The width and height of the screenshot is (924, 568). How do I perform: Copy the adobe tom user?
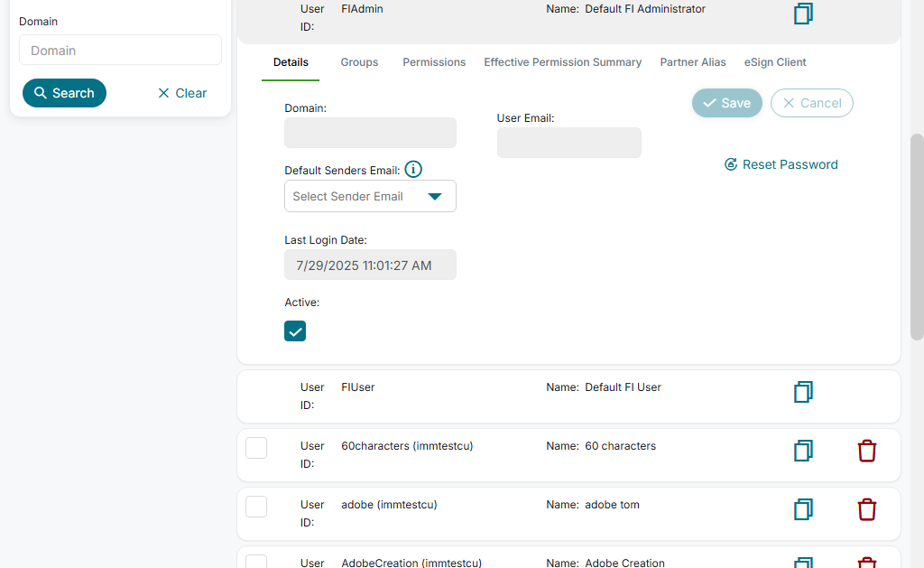click(x=803, y=509)
